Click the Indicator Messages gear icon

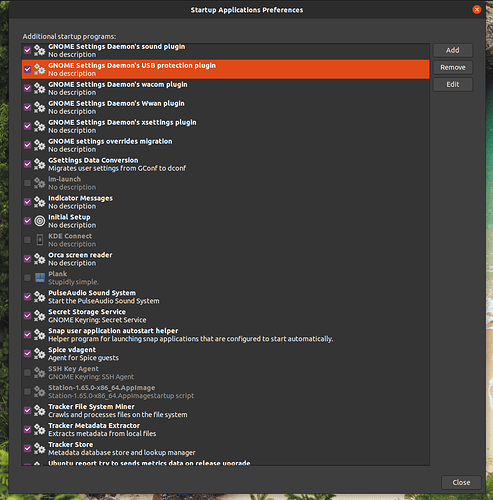[39, 202]
